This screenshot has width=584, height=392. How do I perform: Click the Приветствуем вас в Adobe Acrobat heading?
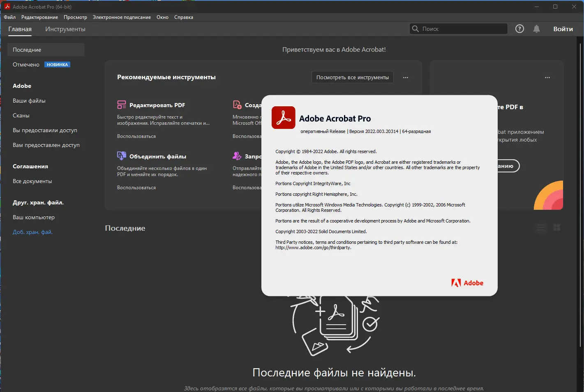[334, 50]
